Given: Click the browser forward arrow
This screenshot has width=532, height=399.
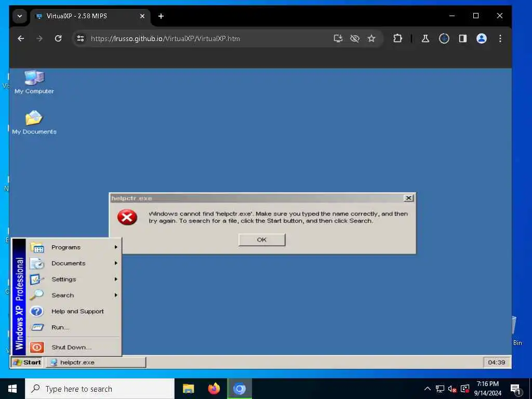Looking at the screenshot, I should [x=39, y=38].
